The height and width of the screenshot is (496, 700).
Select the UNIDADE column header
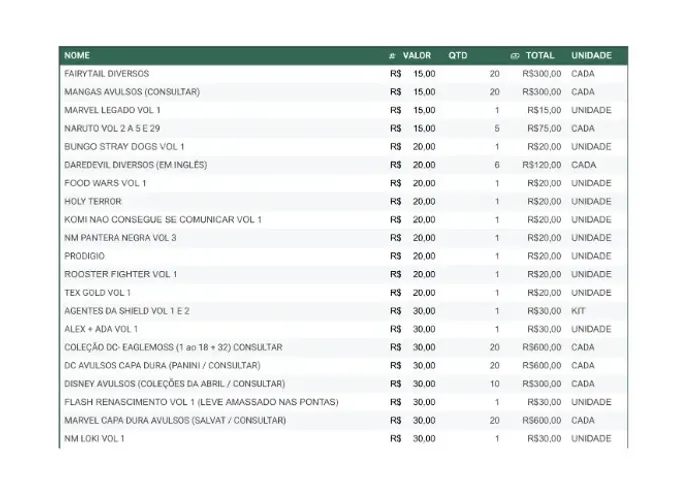point(591,55)
